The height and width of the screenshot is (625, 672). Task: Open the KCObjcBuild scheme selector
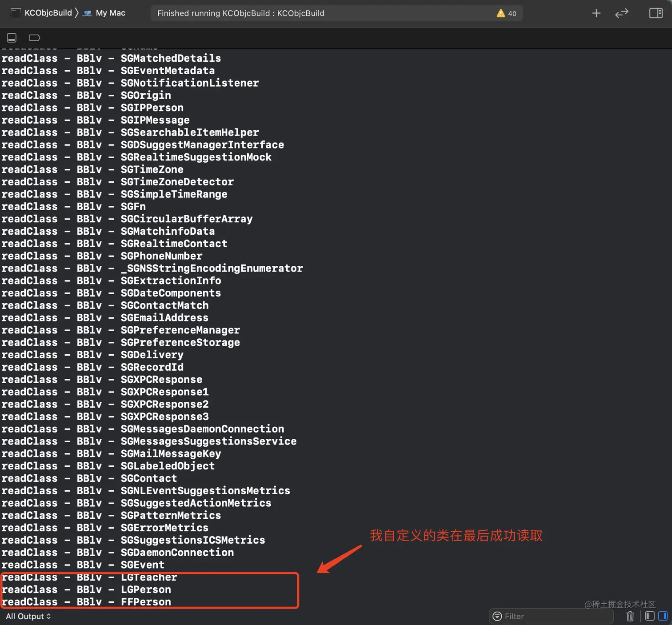click(x=41, y=13)
